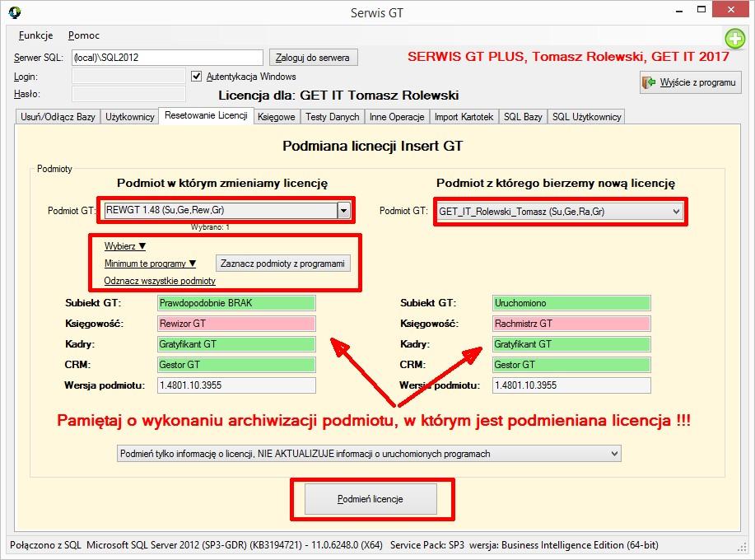Click the left Wersja podmiotu 1.4801.10.3955 field
This screenshot has width=755, height=560.
[236, 385]
